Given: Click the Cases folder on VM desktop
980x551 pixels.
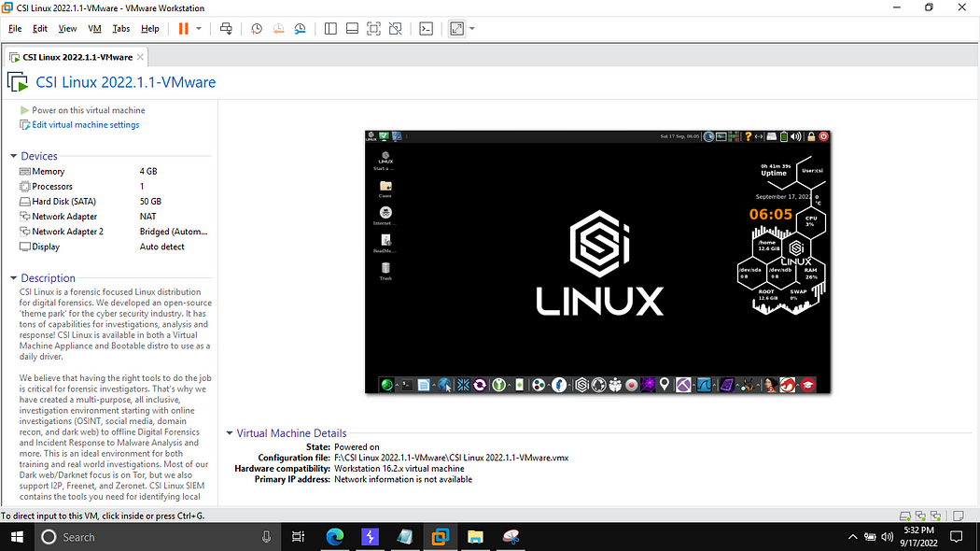Looking at the screenshot, I should [x=385, y=189].
